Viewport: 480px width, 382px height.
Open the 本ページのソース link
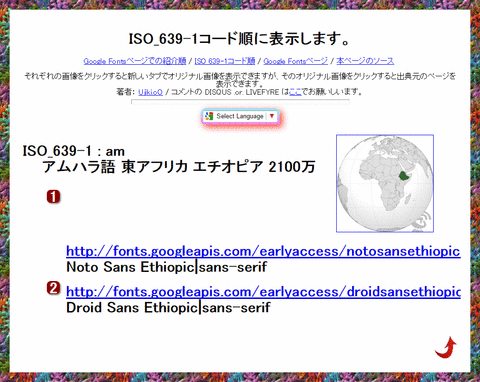[365, 61]
